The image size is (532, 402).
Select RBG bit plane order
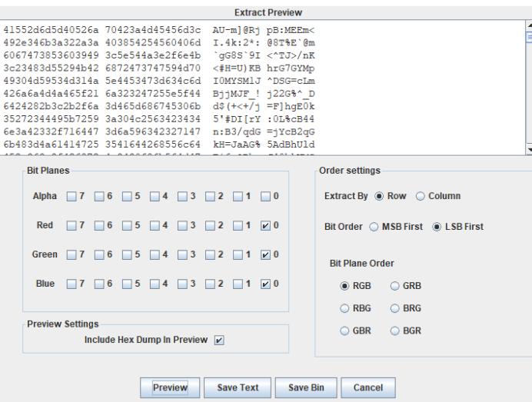coord(344,308)
